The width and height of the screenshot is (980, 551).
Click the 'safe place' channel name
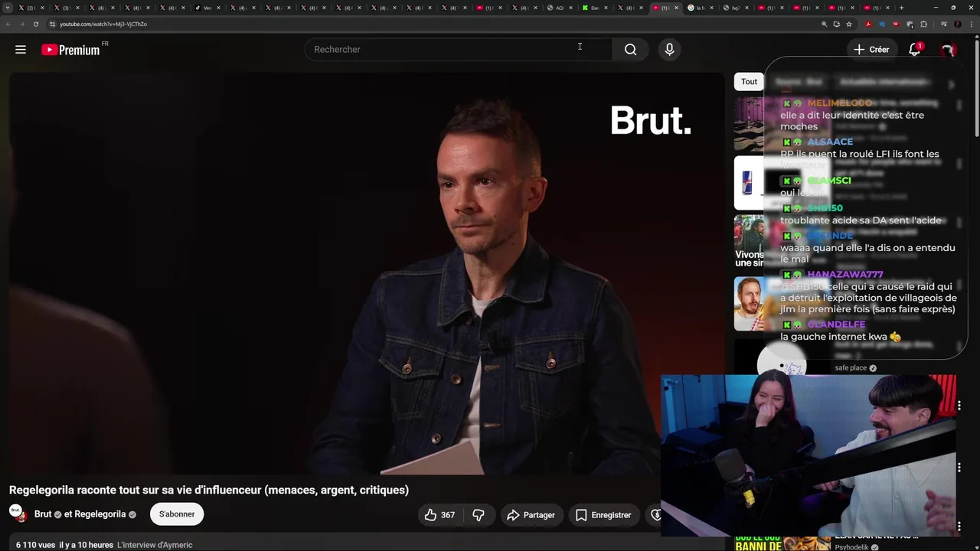click(x=851, y=368)
